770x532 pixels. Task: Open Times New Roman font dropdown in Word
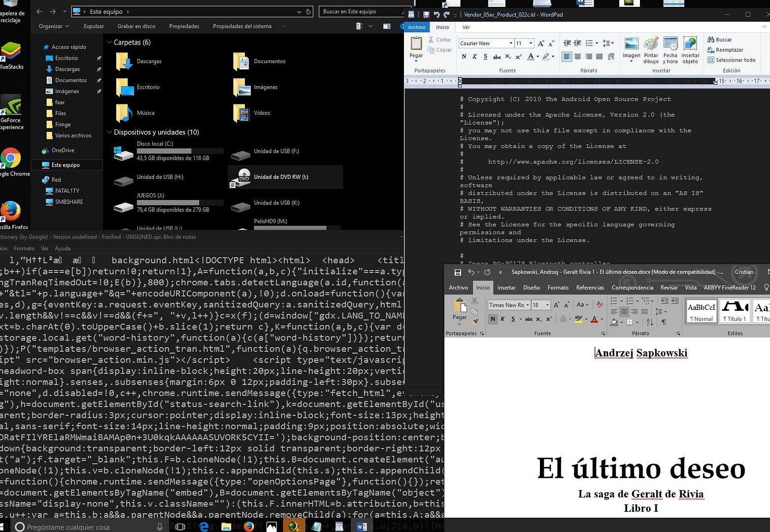click(527, 305)
